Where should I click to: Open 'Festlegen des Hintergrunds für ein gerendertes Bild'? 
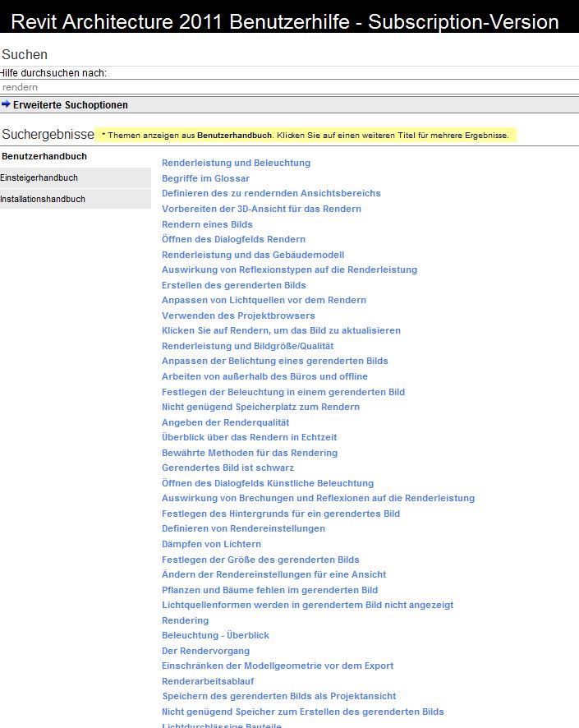click(x=281, y=514)
